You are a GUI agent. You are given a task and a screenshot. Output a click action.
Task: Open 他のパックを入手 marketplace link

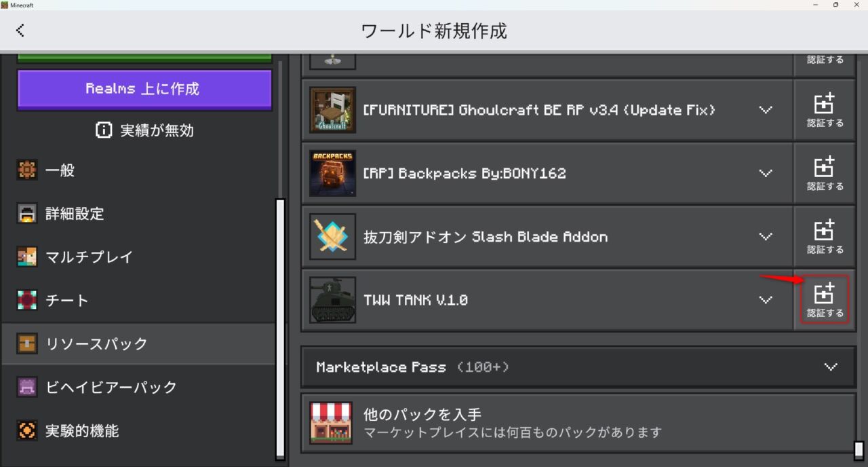point(578,423)
